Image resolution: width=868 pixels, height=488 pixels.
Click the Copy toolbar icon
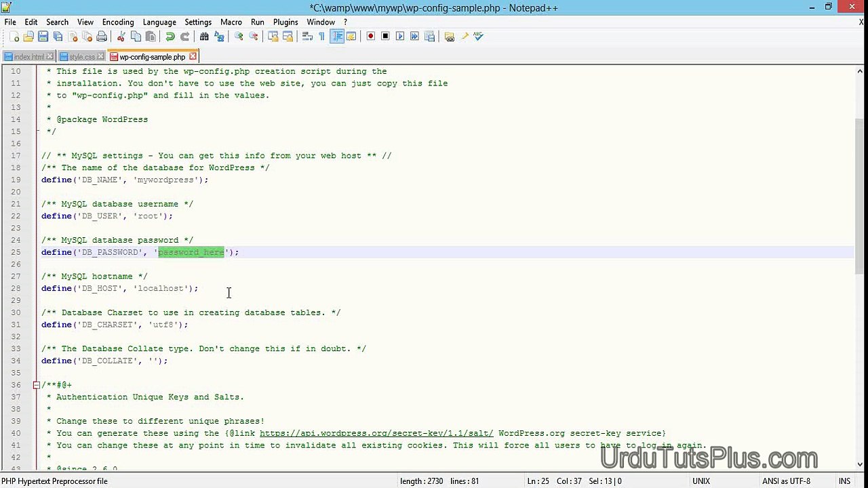[136, 36]
